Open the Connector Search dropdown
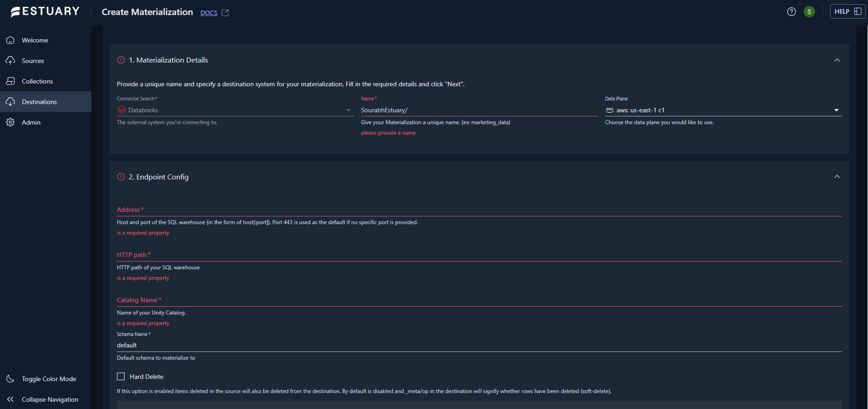 [348, 110]
